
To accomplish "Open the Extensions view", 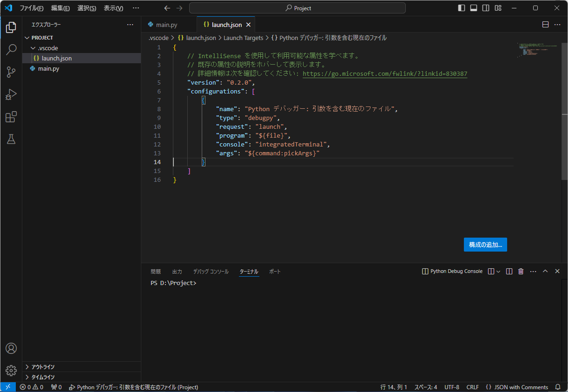I will tap(11, 117).
